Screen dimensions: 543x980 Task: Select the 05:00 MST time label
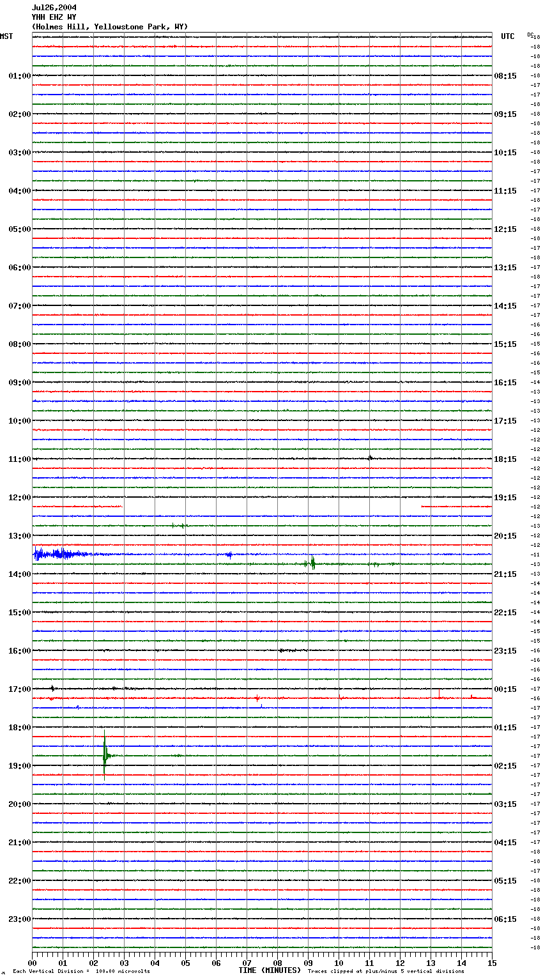(19, 229)
